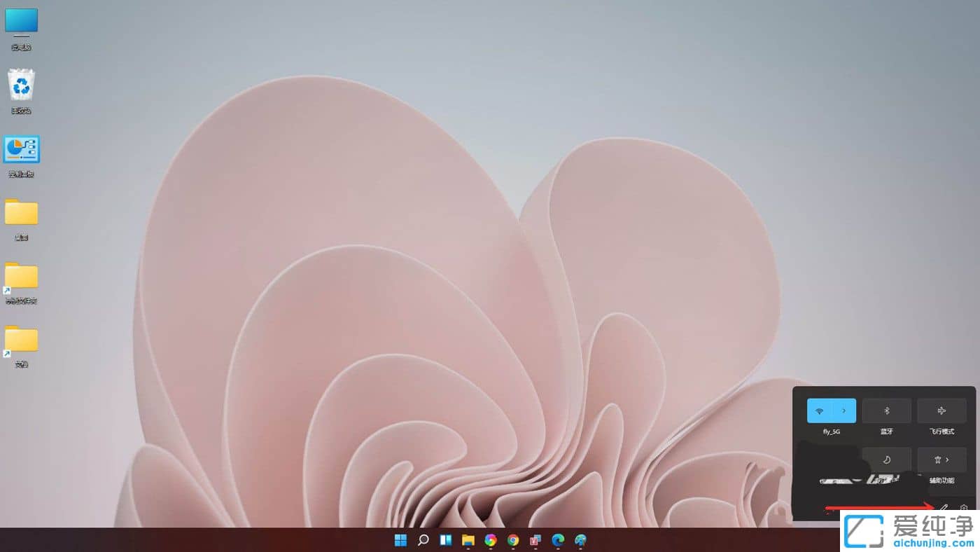The width and height of the screenshot is (980, 552).
Task: Expand the fly_5G Wi-Fi network list
Action: tap(843, 410)
